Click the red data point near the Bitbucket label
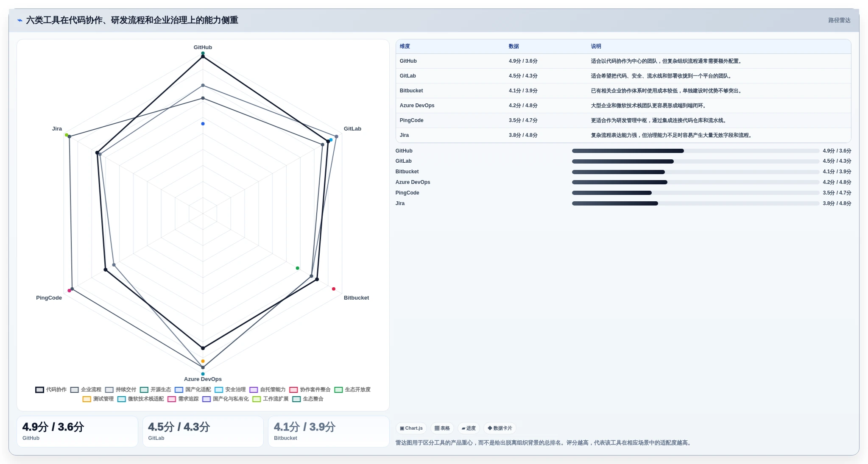The width and height of the screenshot is (868, 464). tap(334, 289)
